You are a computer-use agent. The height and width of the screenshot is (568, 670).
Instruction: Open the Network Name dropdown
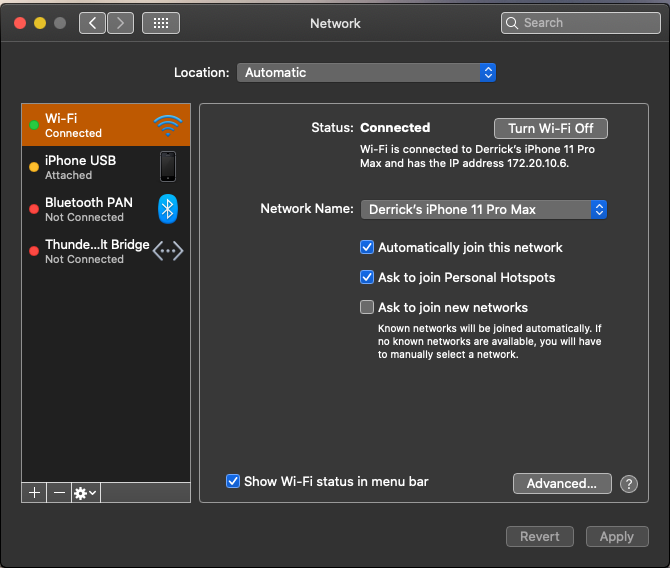484,209
